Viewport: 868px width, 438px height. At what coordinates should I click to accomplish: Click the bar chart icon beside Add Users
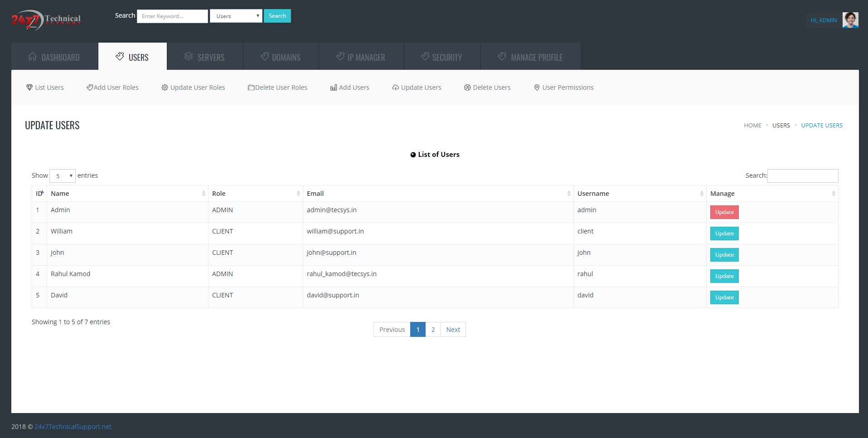tap(334, 88)
